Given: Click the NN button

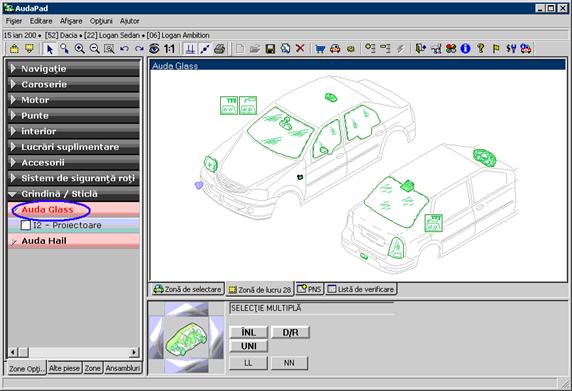Looking at the screenshot, I should click(x=289, y=363).
